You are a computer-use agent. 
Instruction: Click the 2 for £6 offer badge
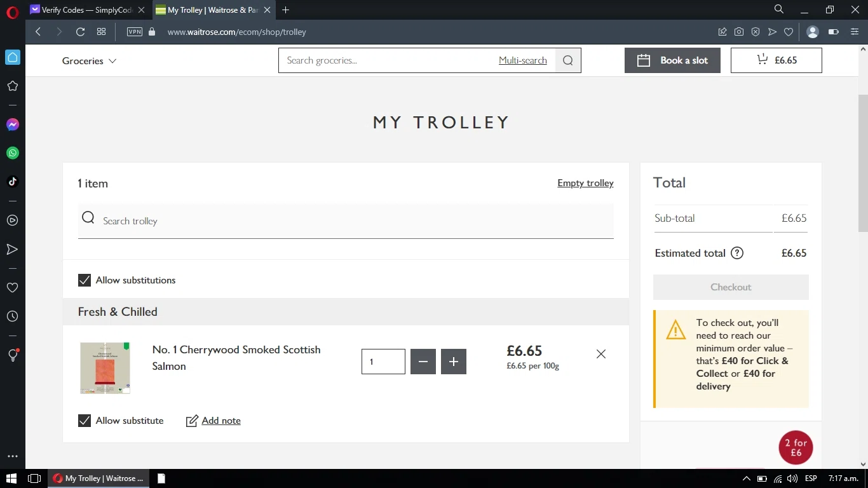796,447
